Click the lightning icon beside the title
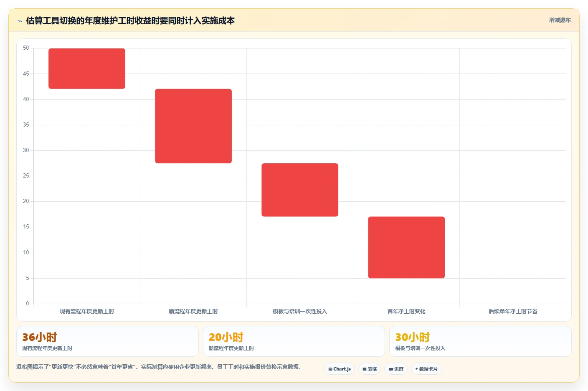588x391 pixels. [20, 21]
